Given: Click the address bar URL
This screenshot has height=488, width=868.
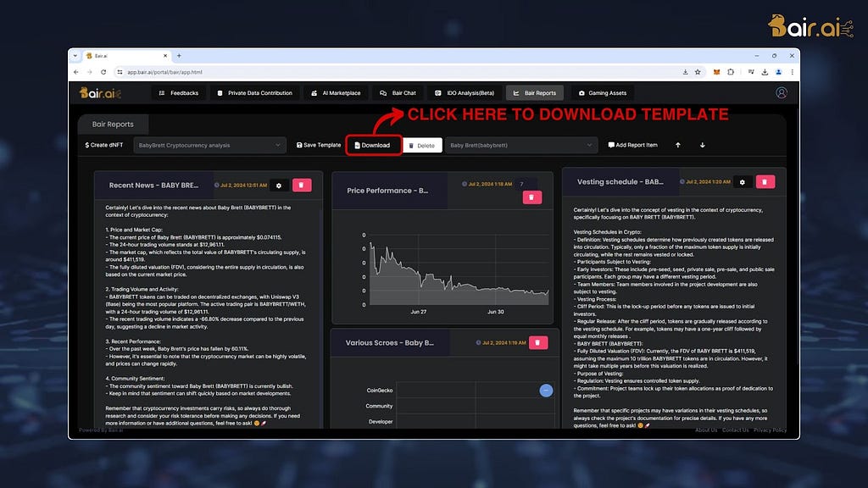Looking at the screenshot, I should (164, 72).
